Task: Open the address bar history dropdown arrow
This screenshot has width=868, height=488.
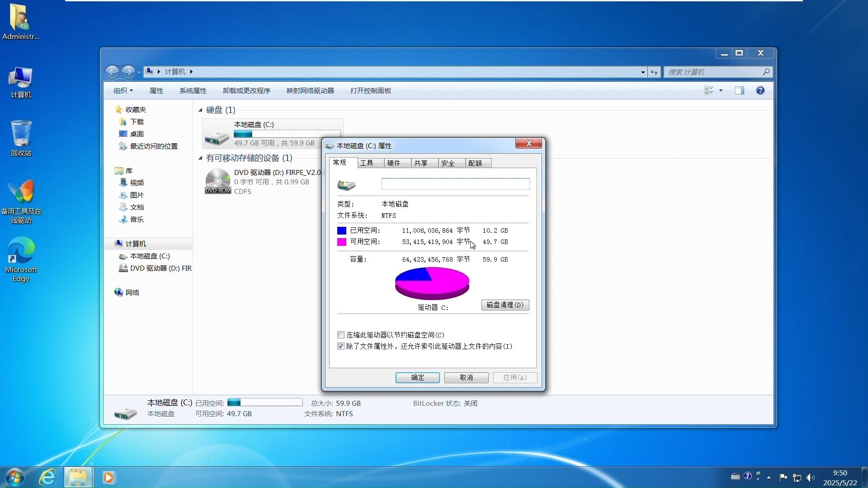Action: tap(643, 72)
